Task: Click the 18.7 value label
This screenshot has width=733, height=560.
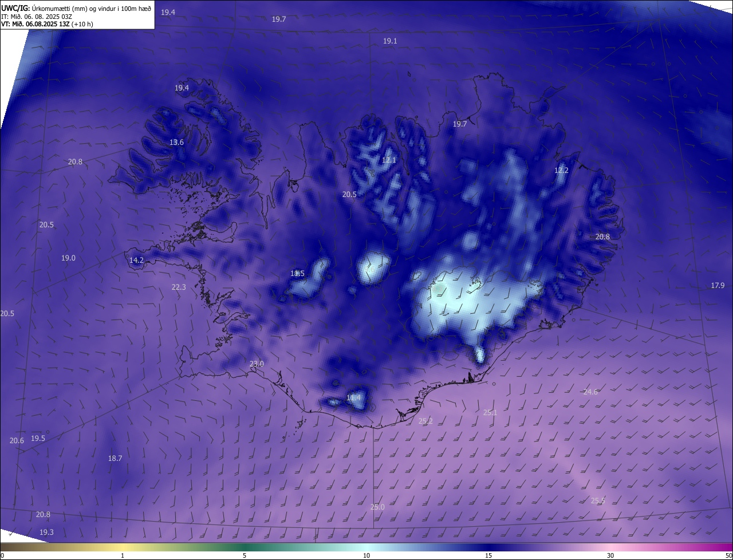Action: point(115,459)
